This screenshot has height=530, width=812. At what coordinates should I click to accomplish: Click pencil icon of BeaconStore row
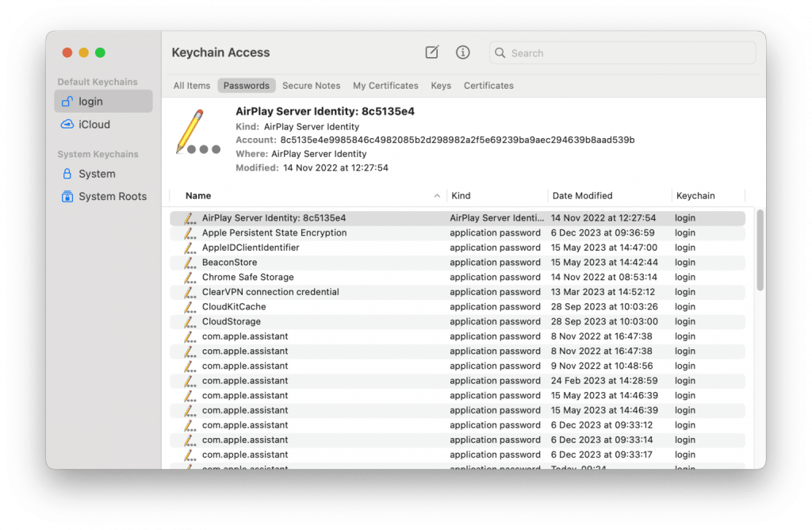click(190, 263)
